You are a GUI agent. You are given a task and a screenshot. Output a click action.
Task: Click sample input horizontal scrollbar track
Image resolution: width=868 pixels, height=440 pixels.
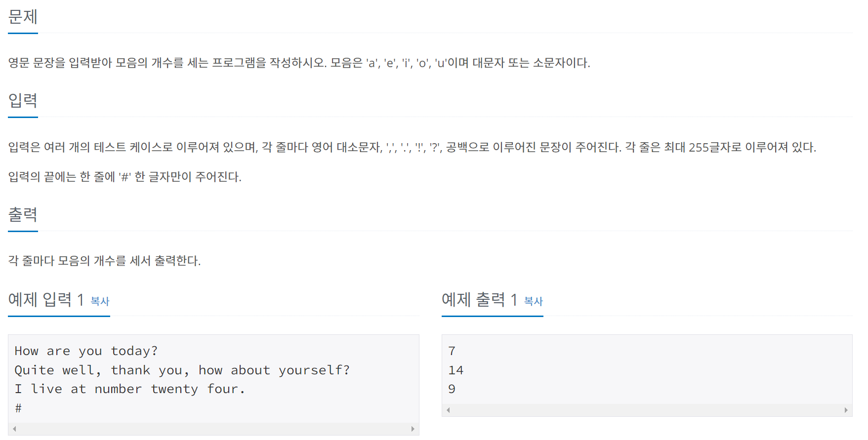click(213, 429)
